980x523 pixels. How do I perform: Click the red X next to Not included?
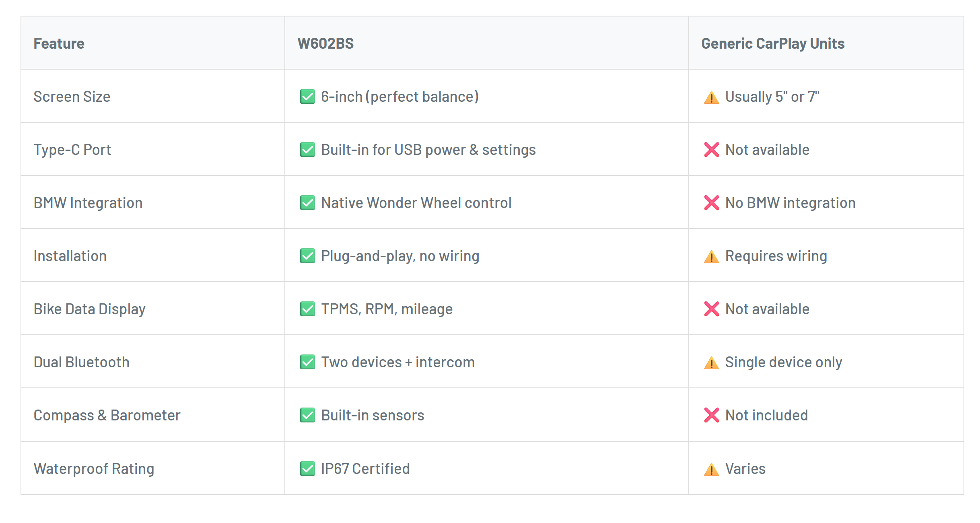click(x=711, y=415)
